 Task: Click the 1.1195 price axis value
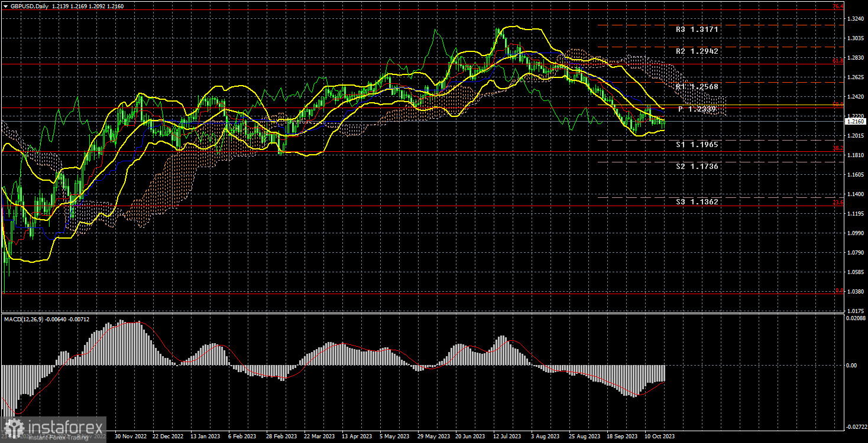click(855, 214)
